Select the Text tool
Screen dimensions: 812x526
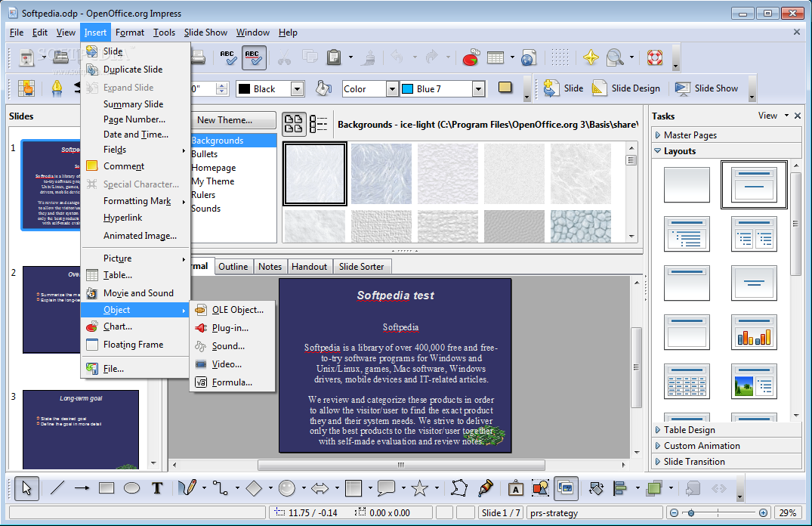click(x=157, y=488)
